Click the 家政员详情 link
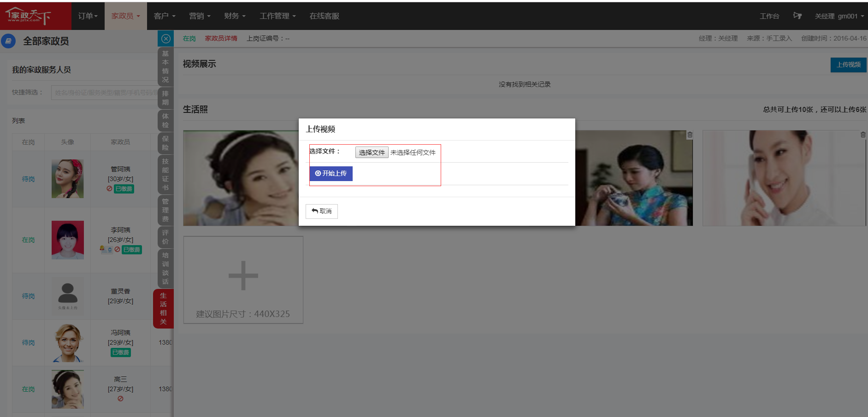The image size is (868, 417). [x=221, y=39]
